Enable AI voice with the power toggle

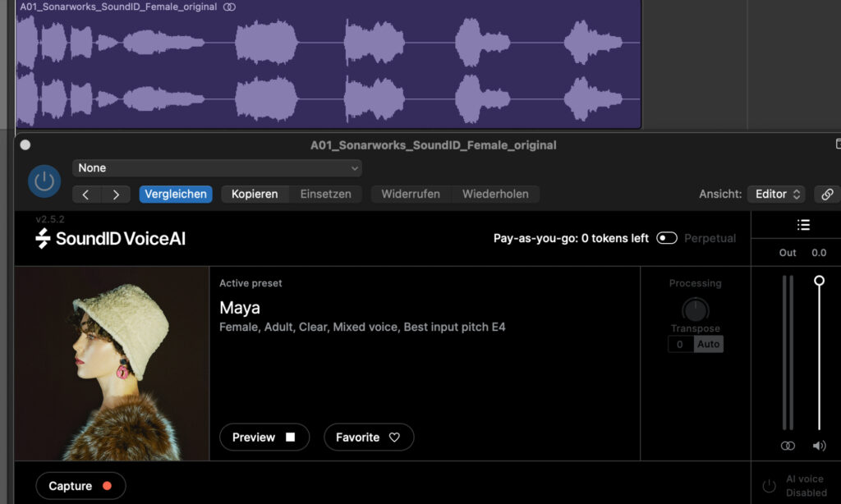click(x=770, y=485)
